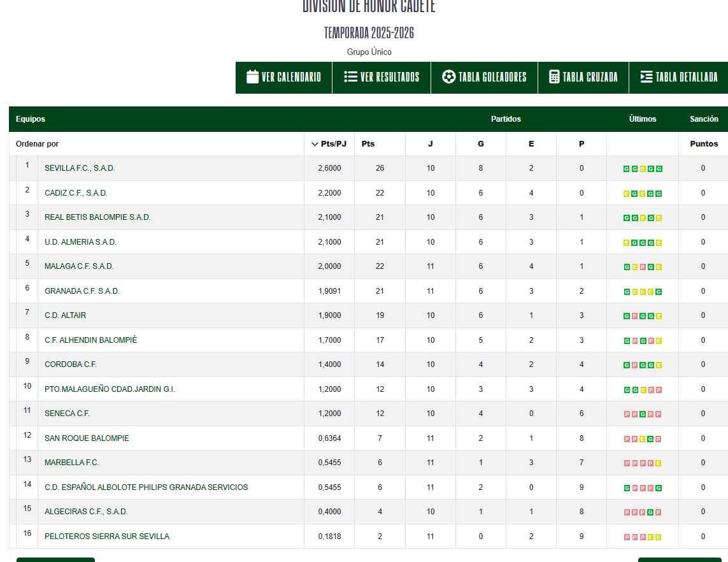Click U.D. Almeria's first E result badge
728x562 pixels.
(626, 243)
